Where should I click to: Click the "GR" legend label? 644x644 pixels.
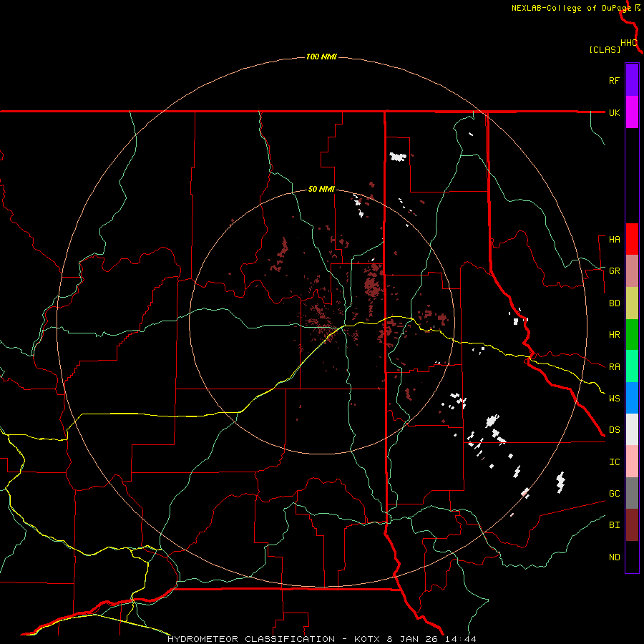(x=614, y=271)
